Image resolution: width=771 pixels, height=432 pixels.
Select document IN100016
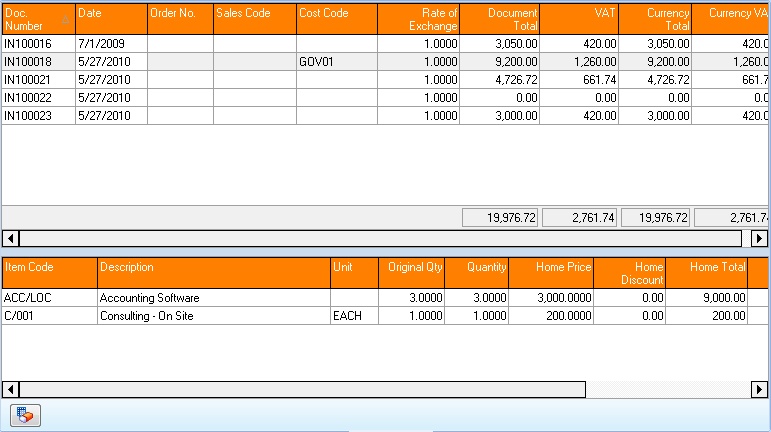click(x=28, y=44)
